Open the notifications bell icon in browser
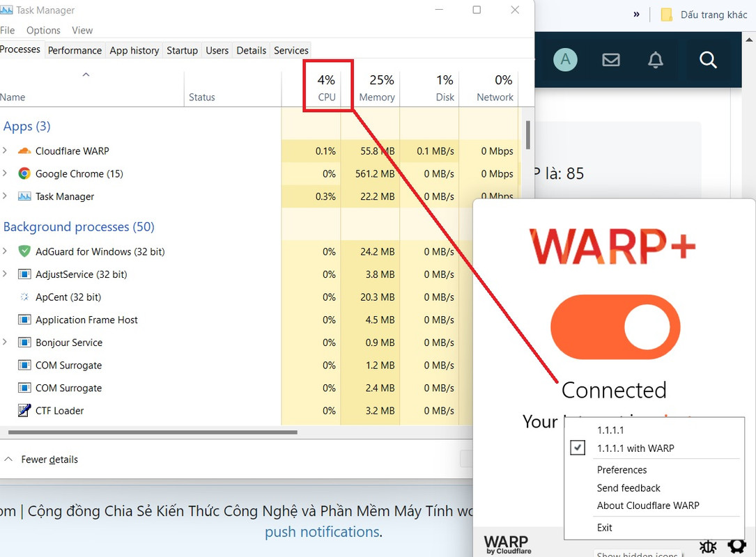The height and width of the screenshot is (557, 756). point(655,60)
